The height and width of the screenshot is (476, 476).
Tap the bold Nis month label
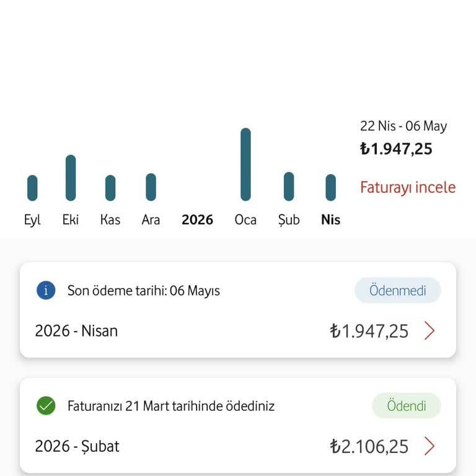[330, 219]
